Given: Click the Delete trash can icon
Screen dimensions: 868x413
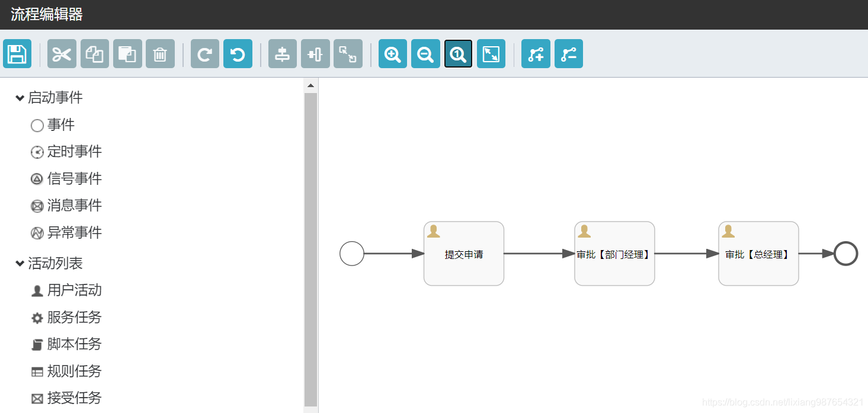Looking at the screenshot, I should (x=160, y=54).
